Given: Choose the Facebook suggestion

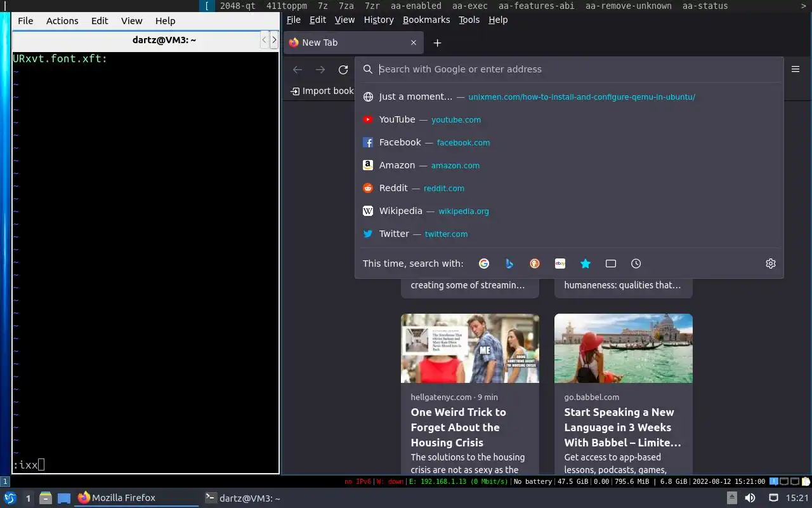Looking at the screenshot, I should click(569, 142).
